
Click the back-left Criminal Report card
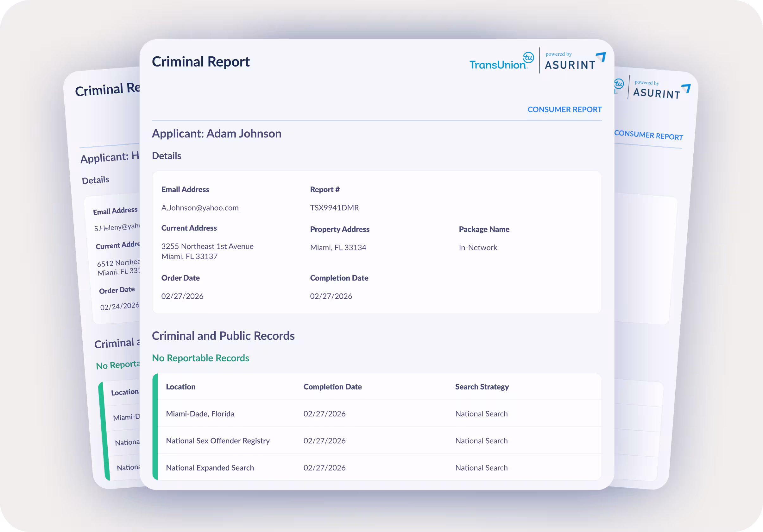click(x=106, y=90)
